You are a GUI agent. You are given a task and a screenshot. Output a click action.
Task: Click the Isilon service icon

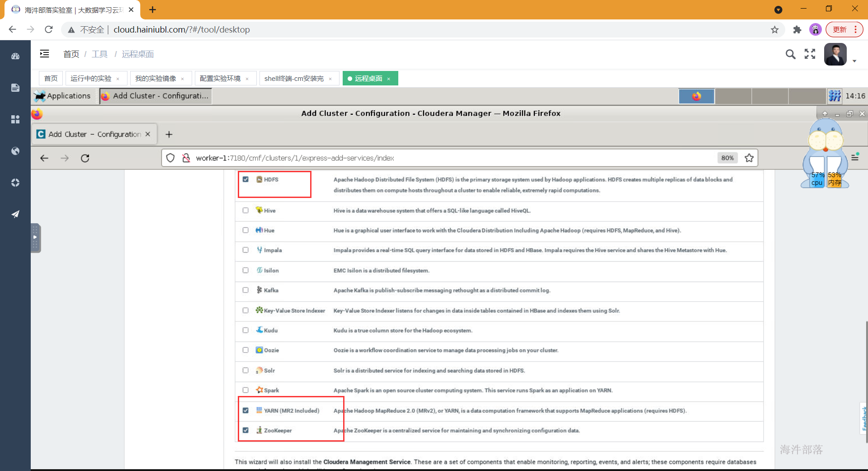pyautogui.click(x=259, y=270)
